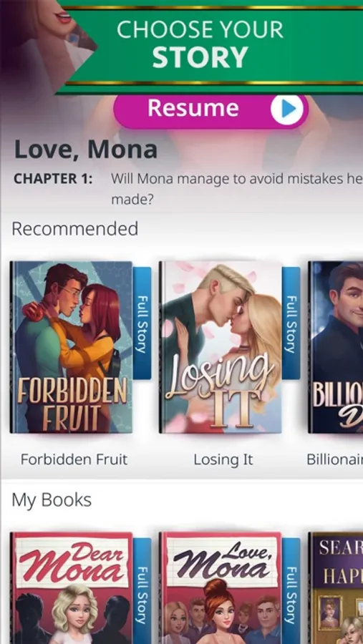The image size is (363, 644).
Task: Tap the blue play arrow icon on Resume
Action: [x=287, y=109]
